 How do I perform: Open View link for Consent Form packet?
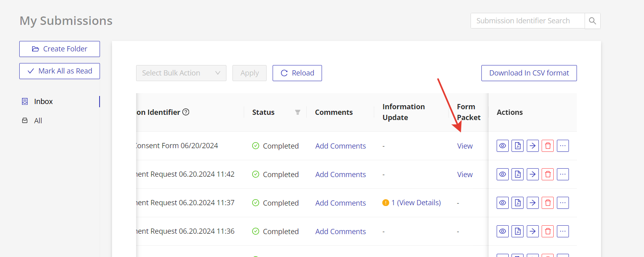click(x=465, y=146)
